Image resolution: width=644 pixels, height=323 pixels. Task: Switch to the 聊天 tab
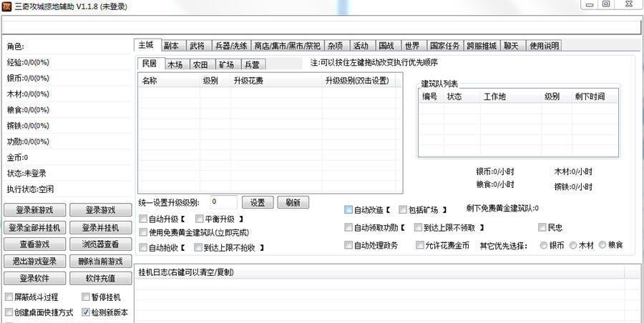coord(512,46)
